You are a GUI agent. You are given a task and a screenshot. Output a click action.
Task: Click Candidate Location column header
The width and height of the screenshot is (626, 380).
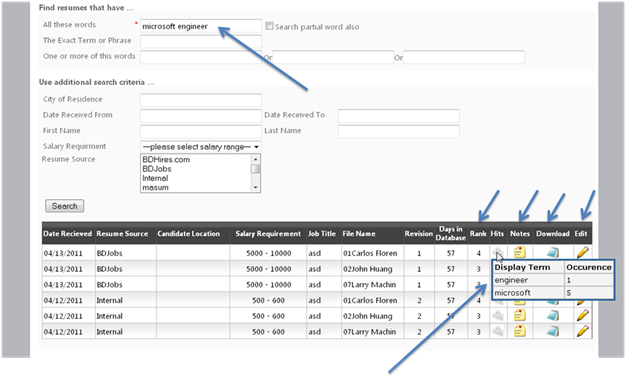click(188, 234)
